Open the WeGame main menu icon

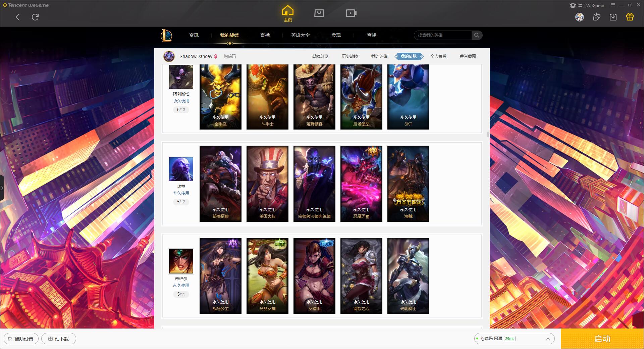pos(613,5)
